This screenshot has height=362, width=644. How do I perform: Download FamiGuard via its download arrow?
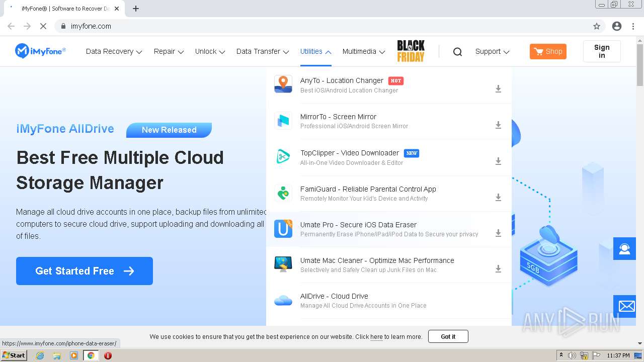tap(498, 198)
